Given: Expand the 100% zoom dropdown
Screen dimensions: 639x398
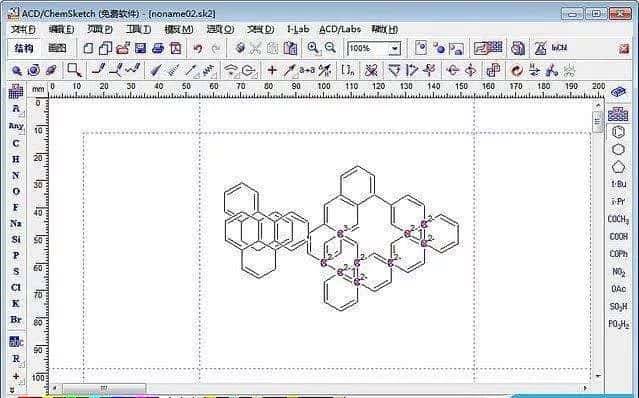Looking at the screenshot, I should coord(394,49).
